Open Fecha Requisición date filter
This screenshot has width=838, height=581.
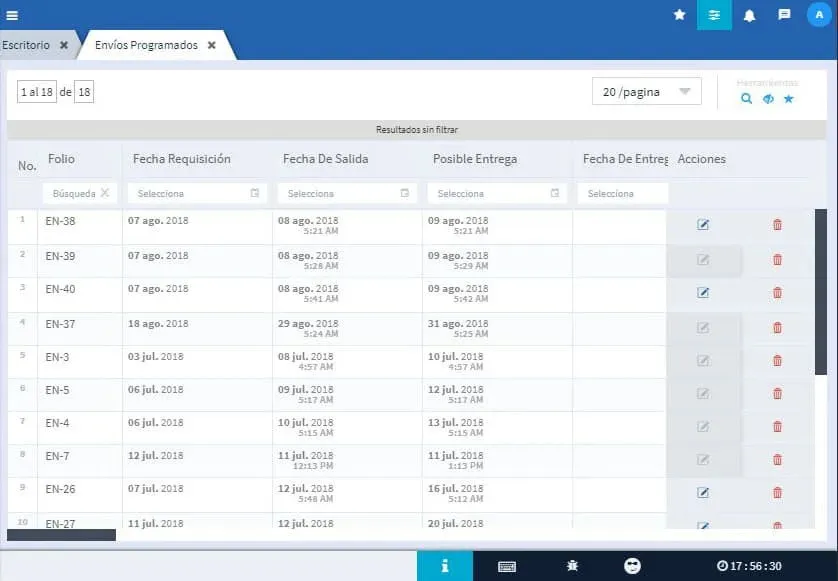click(196, 193)
